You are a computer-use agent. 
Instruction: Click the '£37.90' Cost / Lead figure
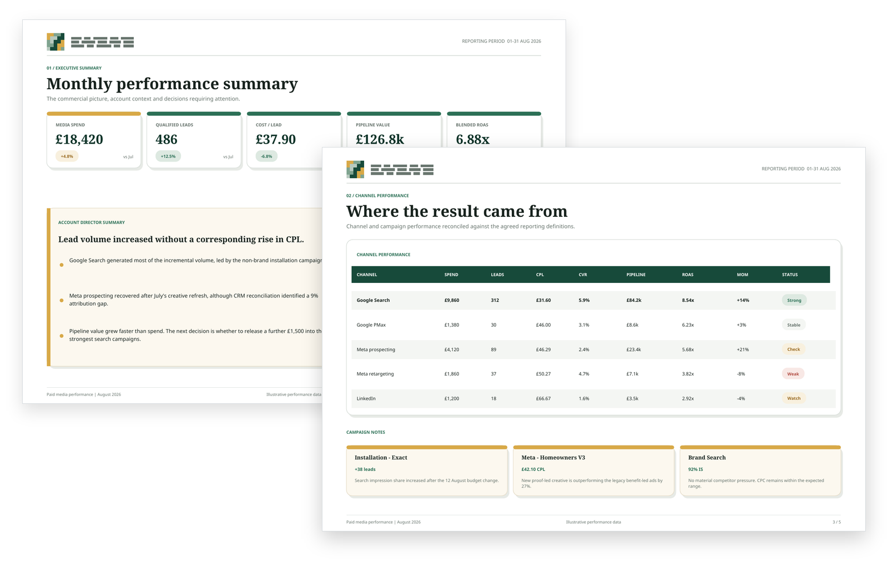point(276,139)
